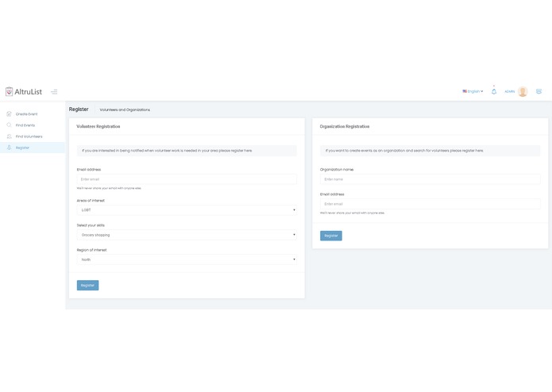Click the ADMIN user label
Image resolution: width=552 pixels, height=392 pixels.
click(x=509, y=91)
